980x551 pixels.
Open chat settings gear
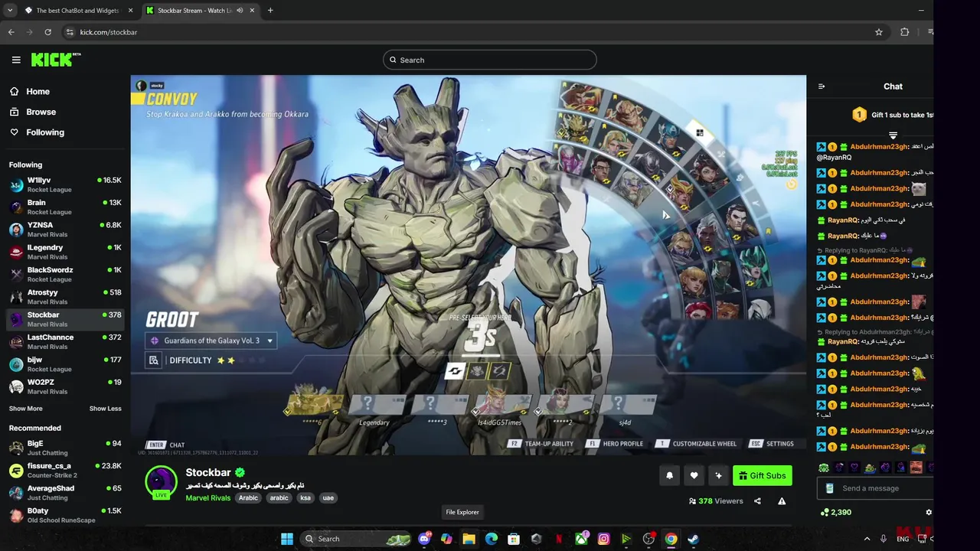pos(929,513)
